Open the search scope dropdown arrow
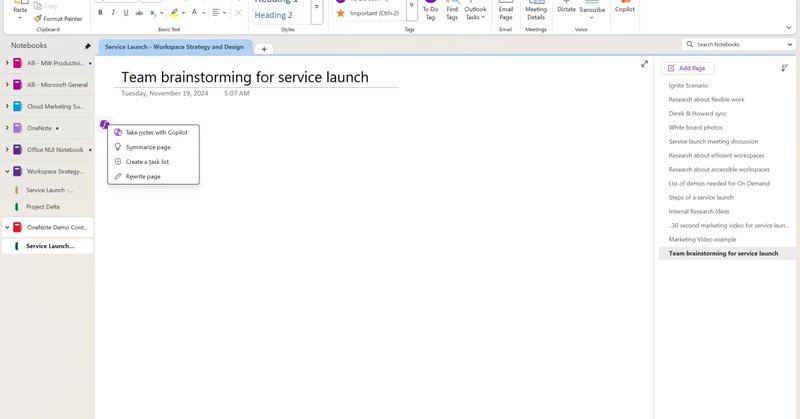800x419 pixels. tap(790, 44)
